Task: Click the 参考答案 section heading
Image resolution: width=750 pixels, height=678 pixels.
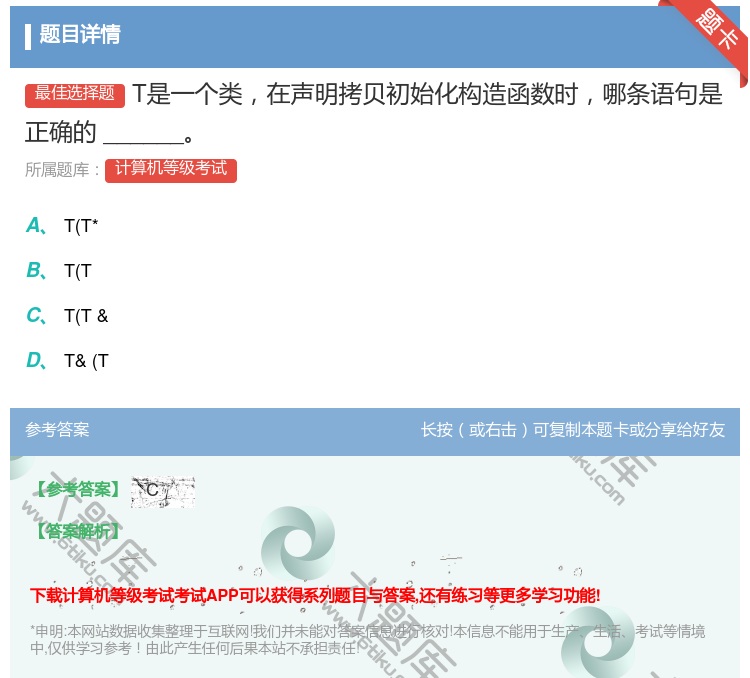Action: coord(57,429)
